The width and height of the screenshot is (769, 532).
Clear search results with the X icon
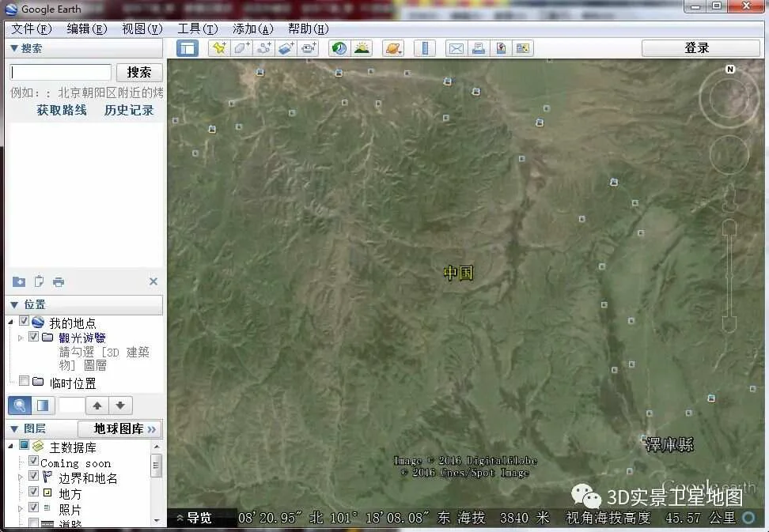point(153,281)
